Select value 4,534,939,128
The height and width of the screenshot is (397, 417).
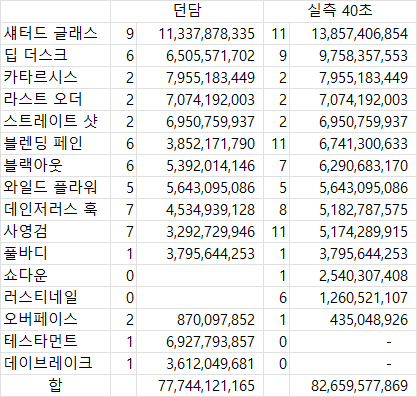(200, 209)
